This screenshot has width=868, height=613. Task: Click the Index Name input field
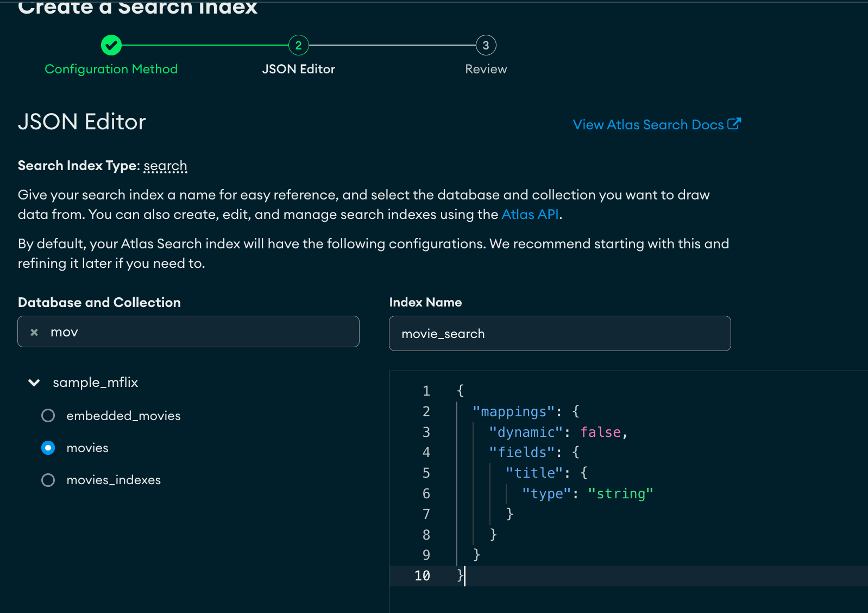[559, 334]
